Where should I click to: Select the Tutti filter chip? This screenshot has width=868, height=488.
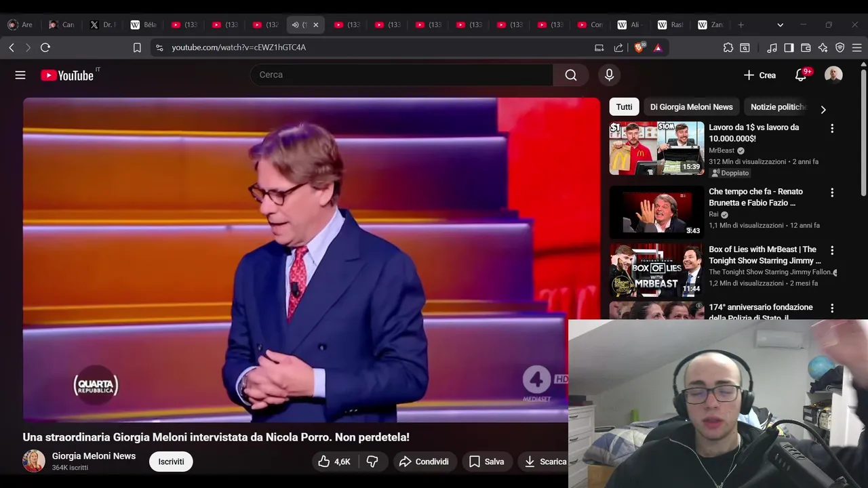[x=624, y=107]
